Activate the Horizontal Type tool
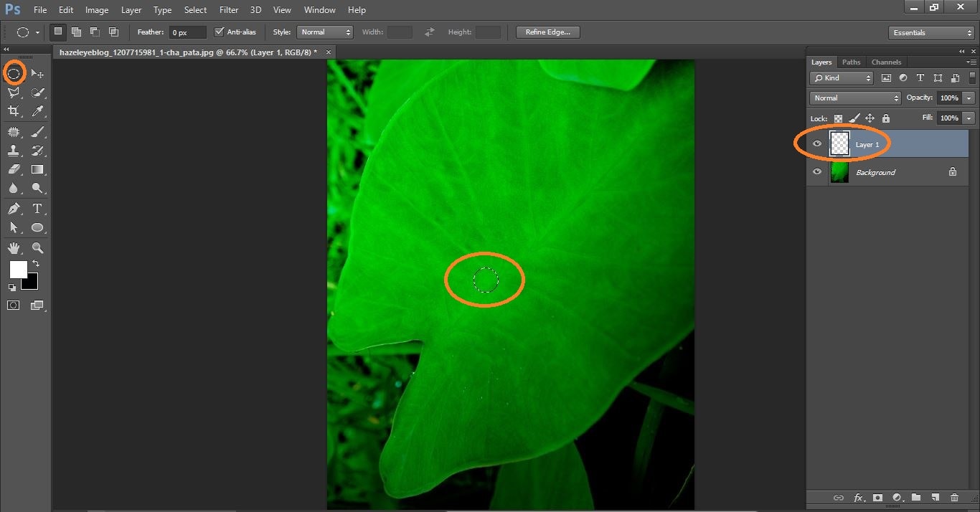Viewport: 980px width, 512px height. point(37,208)
